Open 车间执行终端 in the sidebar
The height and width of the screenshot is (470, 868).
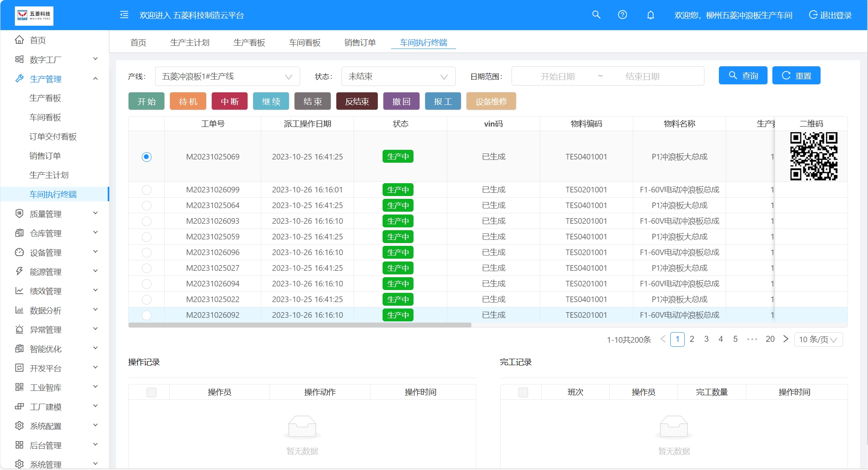53,194
